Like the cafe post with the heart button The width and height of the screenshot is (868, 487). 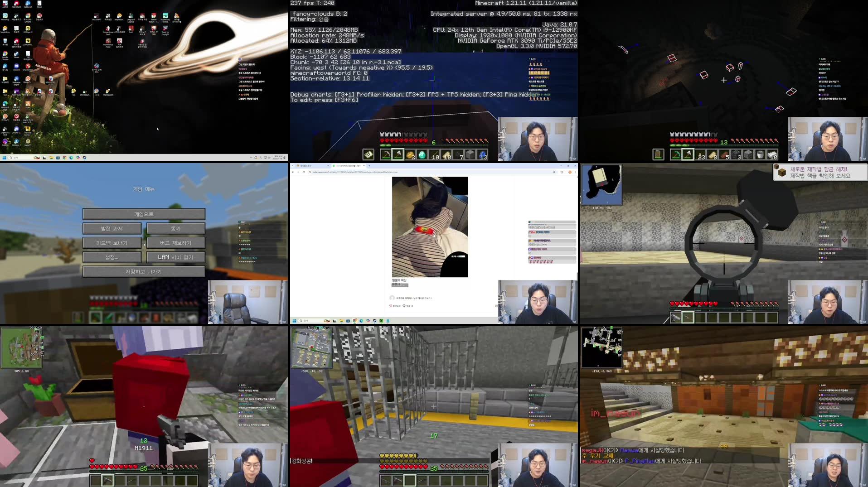click(x=391, y=306)
